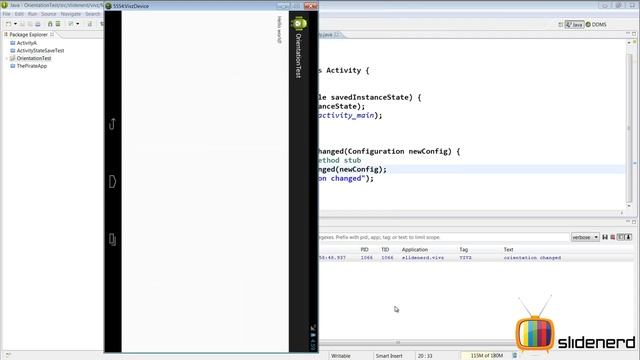Tap the emulator home navigation icon

(113, 182)
